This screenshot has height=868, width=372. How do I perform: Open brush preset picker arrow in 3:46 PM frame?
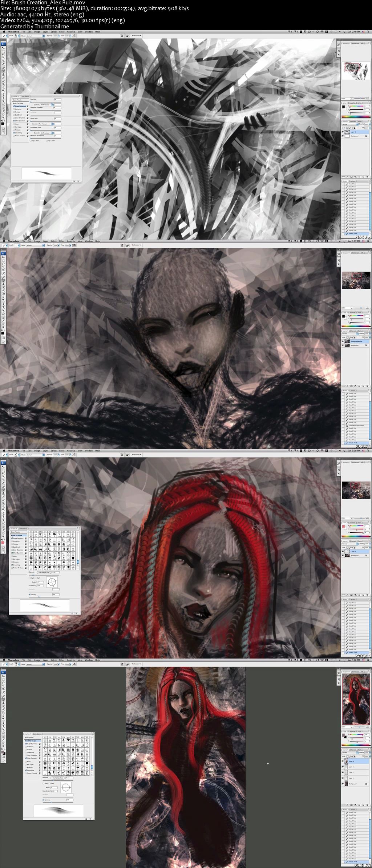[19, 664]
